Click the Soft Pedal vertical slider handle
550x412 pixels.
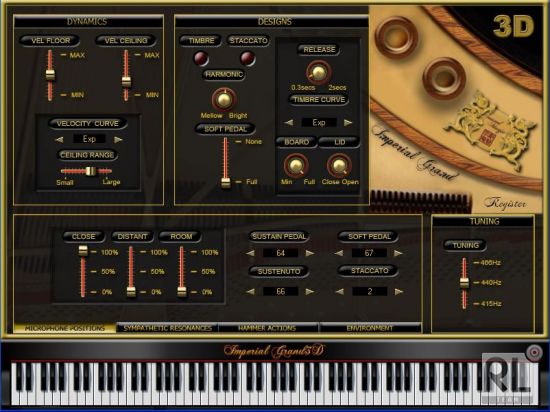(x=226, y=183)
